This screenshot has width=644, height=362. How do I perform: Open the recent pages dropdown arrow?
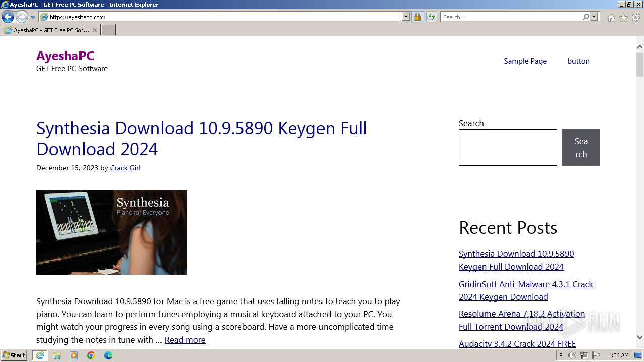pyautogui.click(x=33, y=17)
